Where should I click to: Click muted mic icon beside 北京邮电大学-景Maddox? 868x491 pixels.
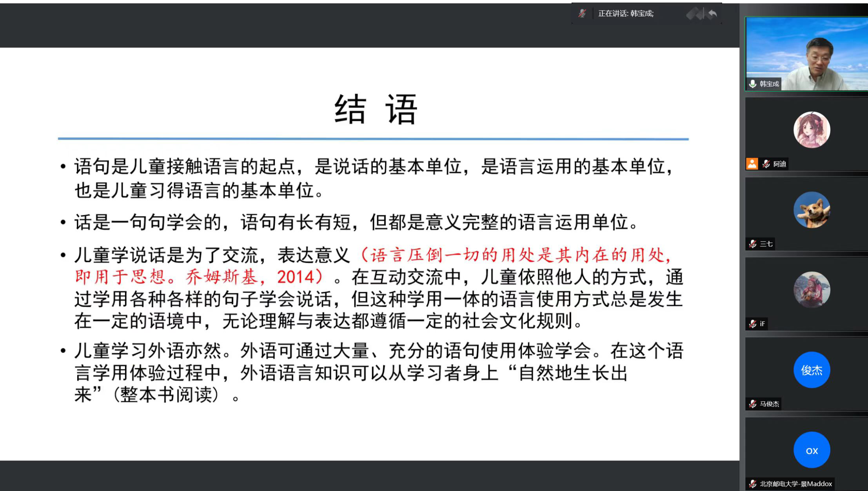pos(752,484)
